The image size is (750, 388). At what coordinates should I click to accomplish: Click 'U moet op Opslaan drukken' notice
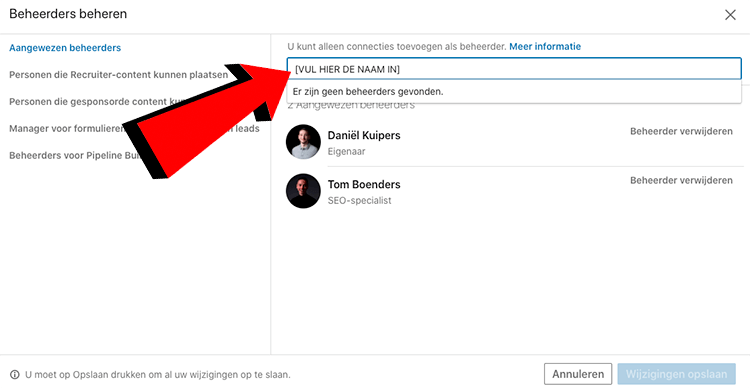click(x=157, y=375)
